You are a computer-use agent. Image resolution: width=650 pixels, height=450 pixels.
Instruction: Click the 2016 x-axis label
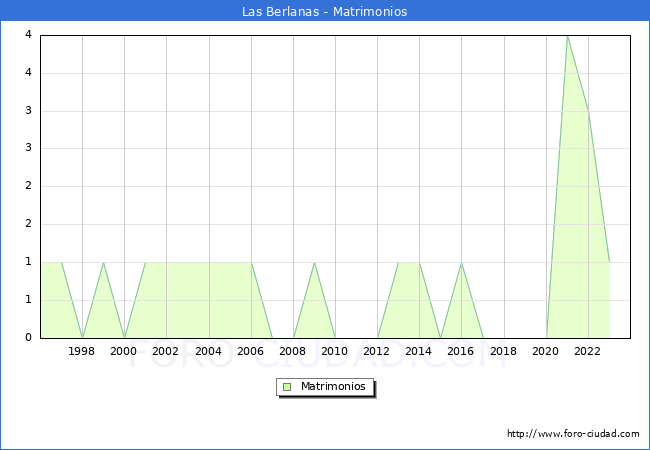(x=461, y=351)
